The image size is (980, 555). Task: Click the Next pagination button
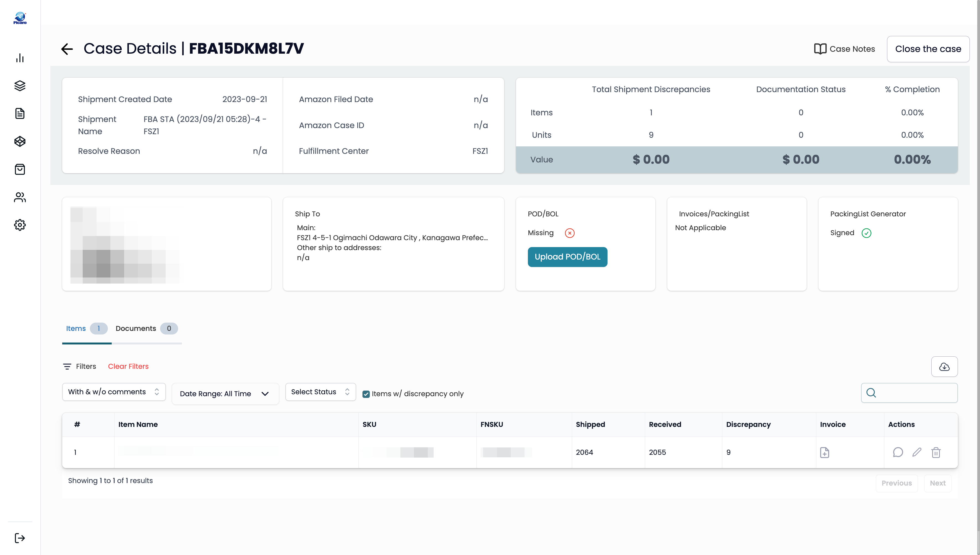pos(938,483)
